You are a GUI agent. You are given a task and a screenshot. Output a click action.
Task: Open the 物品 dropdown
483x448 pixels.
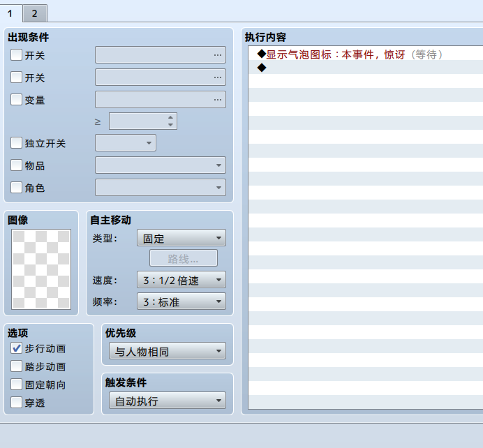pos(161,165)
